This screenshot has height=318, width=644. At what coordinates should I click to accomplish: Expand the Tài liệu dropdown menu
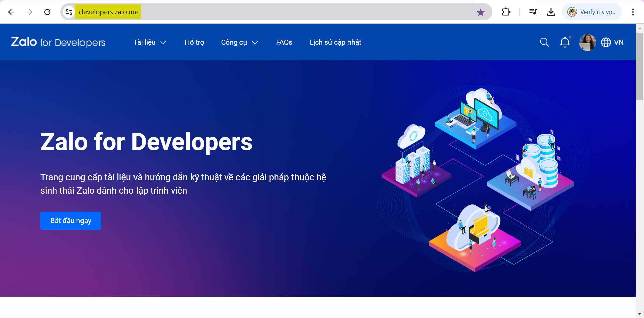pyautogui.click(x=150, y=42)
